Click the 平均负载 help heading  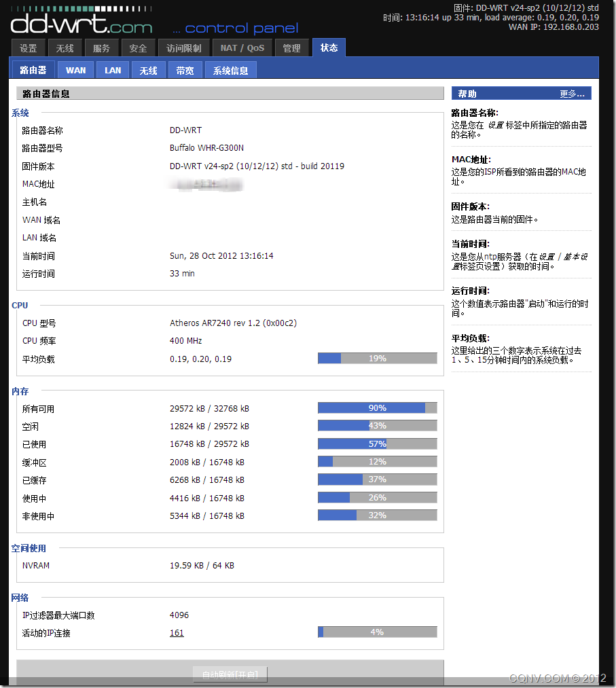coord(471,338)
